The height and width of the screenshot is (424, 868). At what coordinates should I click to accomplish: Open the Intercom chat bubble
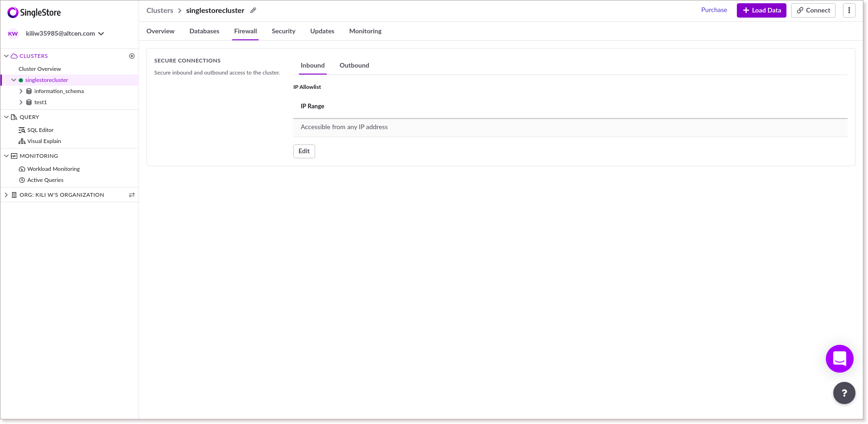(839, 359)
